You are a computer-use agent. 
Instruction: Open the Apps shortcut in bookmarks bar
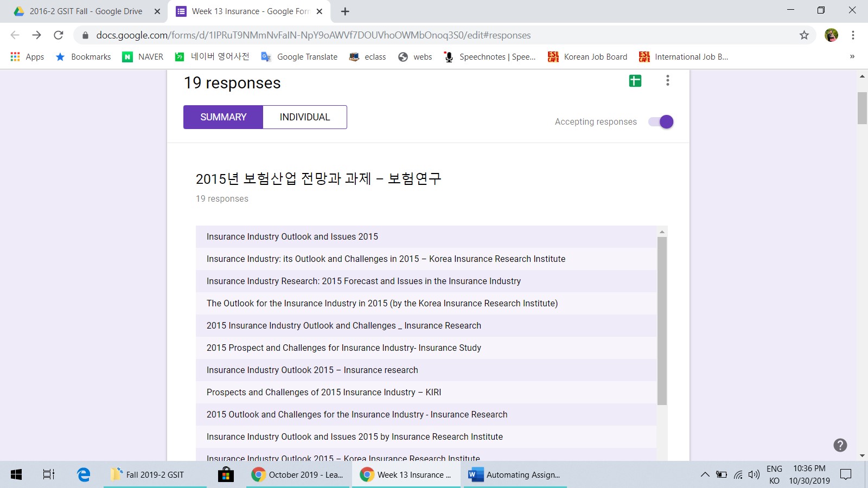28,57
